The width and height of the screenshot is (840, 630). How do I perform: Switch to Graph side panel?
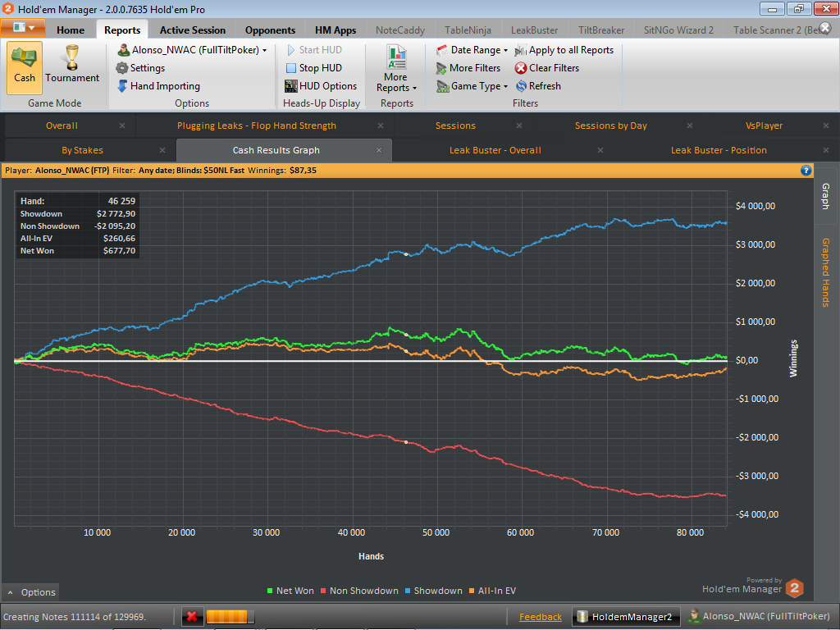[x=826, y=195]
